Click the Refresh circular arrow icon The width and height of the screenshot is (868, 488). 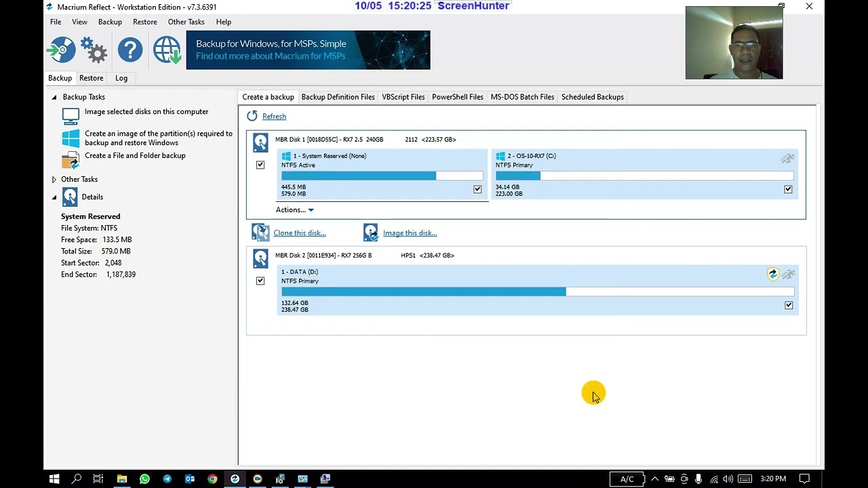pyautogui.click(x=252, y=116)
